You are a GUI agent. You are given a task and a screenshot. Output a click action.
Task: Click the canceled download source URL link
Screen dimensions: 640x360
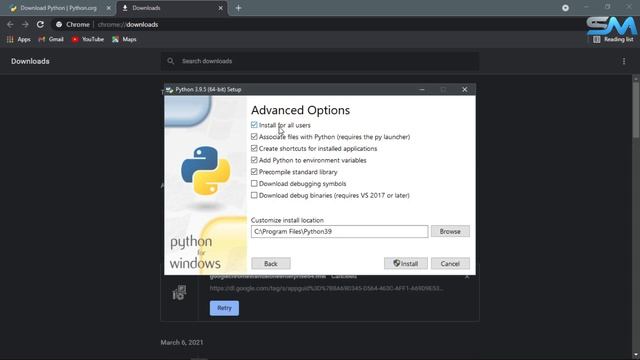click(327, 289)
